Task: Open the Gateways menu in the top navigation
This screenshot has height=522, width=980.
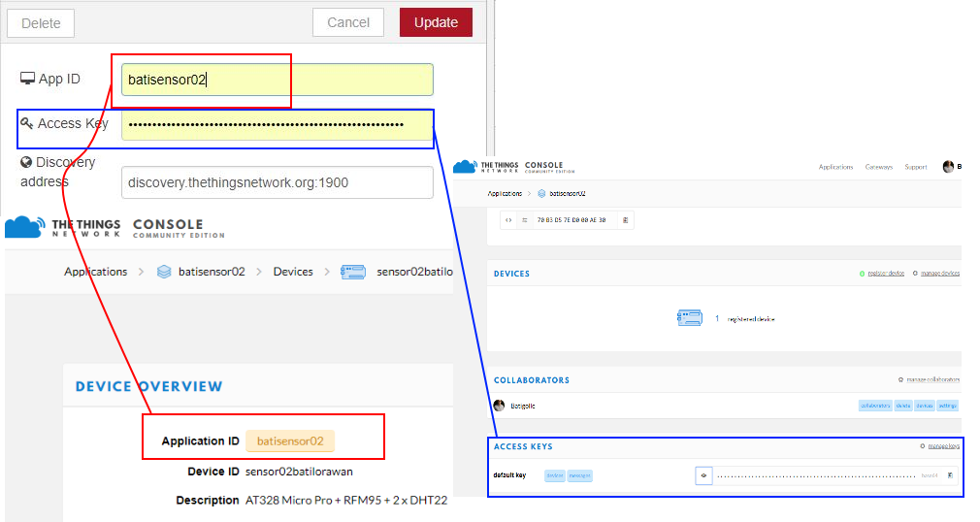Action: coord(879,167)
